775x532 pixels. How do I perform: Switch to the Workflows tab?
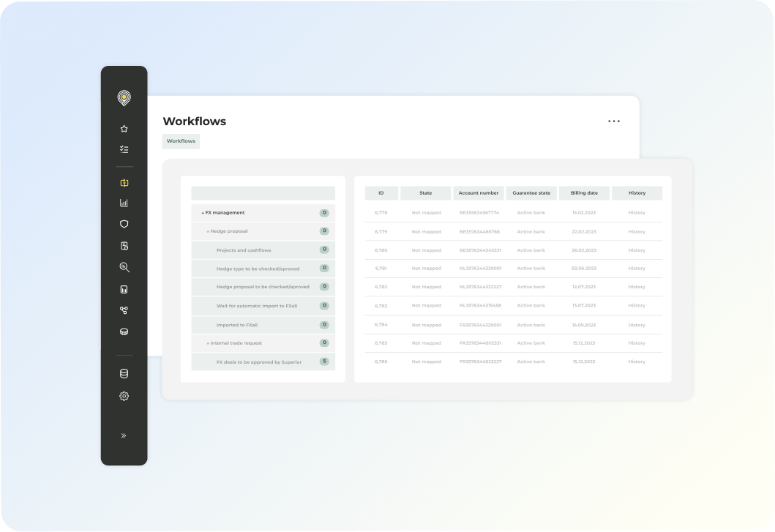(x=181, y=141)
